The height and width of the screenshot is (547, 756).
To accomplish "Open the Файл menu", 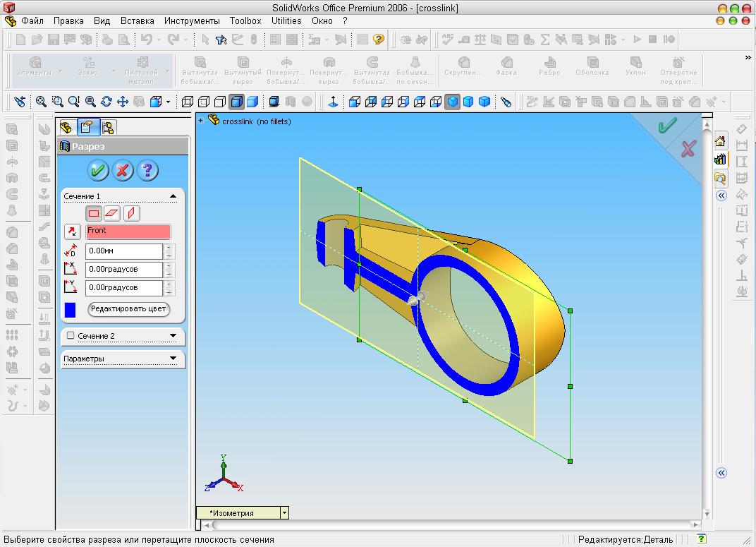I will (x=32, y=20).
